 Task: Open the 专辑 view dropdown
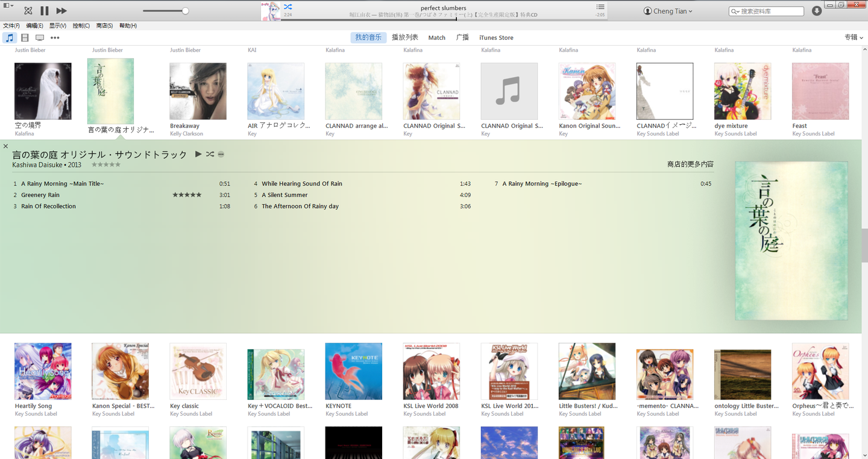tap(854, 37)
